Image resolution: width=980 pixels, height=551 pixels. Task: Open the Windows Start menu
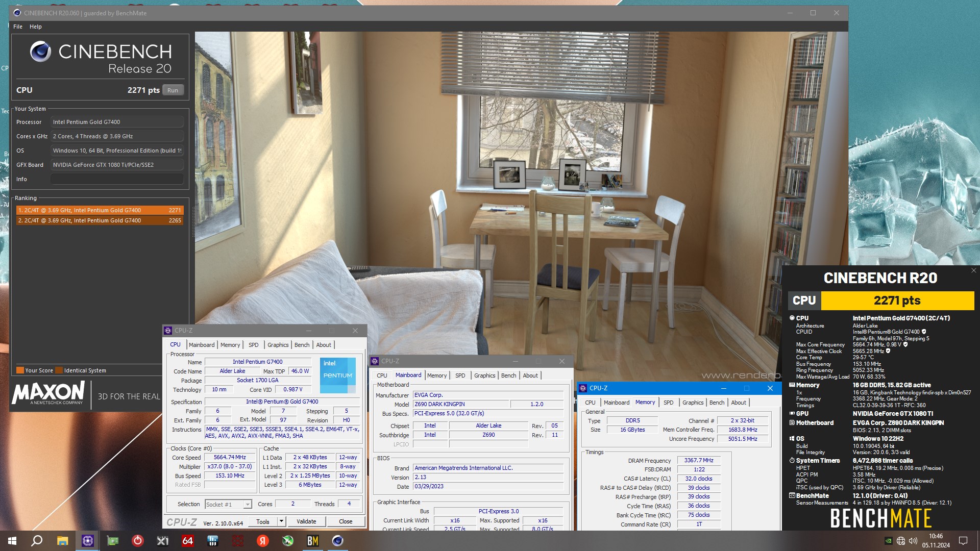(12, 541)
